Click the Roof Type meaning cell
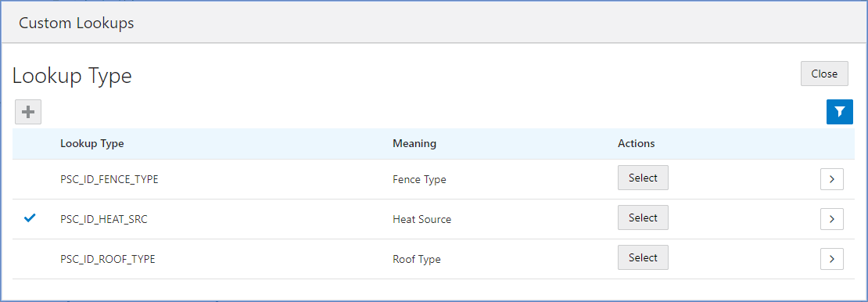 [x=416, y=259]
